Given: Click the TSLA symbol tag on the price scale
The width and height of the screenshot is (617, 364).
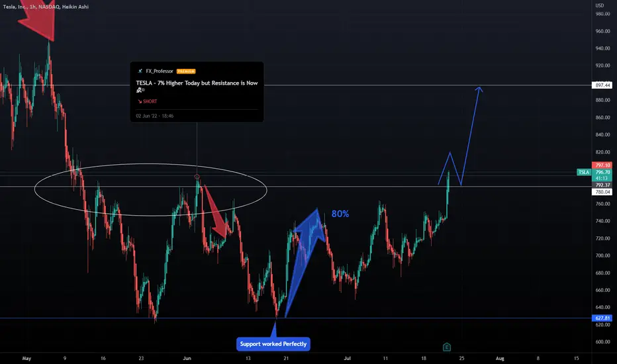Looking at the screenshot, I should click(584, 172).
